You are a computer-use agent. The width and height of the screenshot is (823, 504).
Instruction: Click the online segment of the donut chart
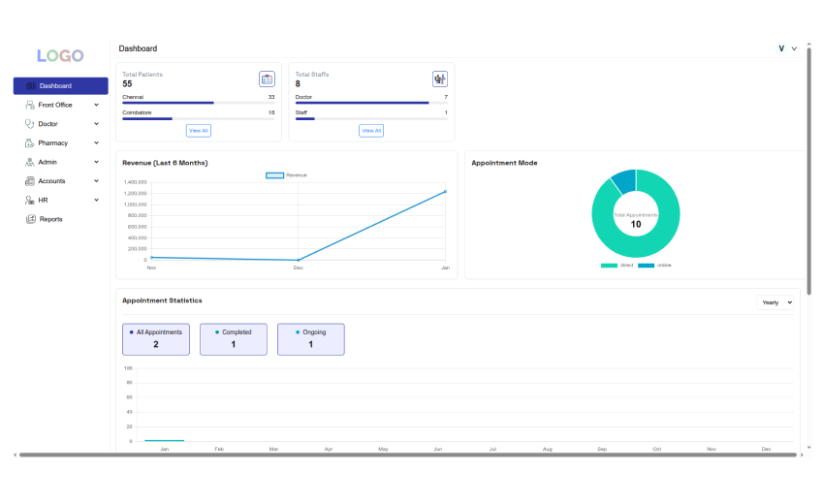[624, 180]
